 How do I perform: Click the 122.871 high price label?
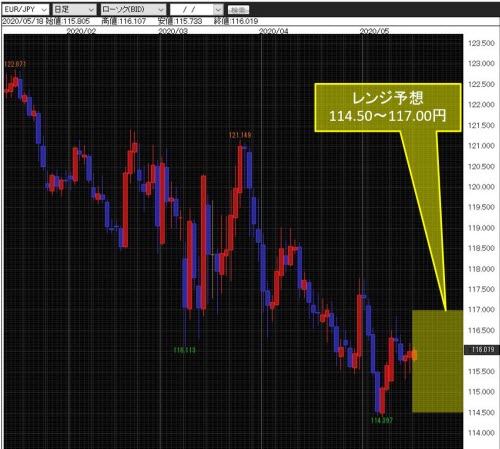click(x=15, y=64)
